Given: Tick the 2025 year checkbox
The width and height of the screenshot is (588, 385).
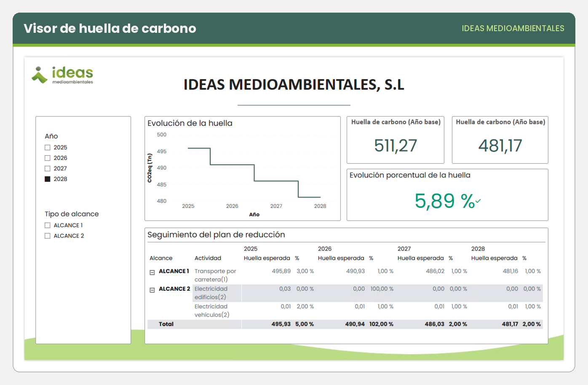Looking at the screenshot, I should [48, 148].
